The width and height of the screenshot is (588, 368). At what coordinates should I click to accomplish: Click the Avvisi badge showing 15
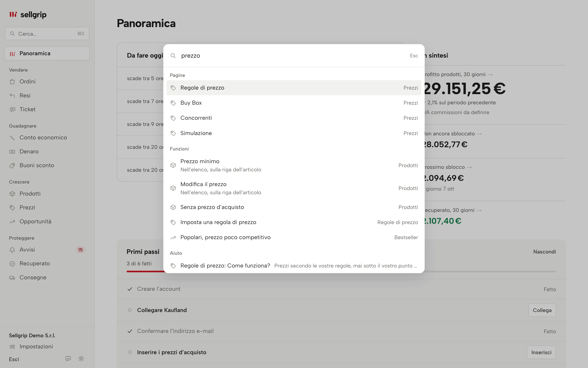pos(80,250)
